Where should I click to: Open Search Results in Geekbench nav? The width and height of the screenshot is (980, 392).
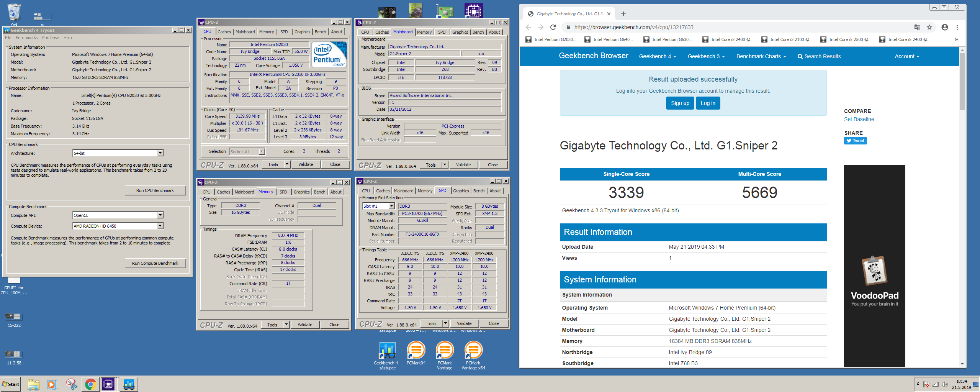click(819, 56)
